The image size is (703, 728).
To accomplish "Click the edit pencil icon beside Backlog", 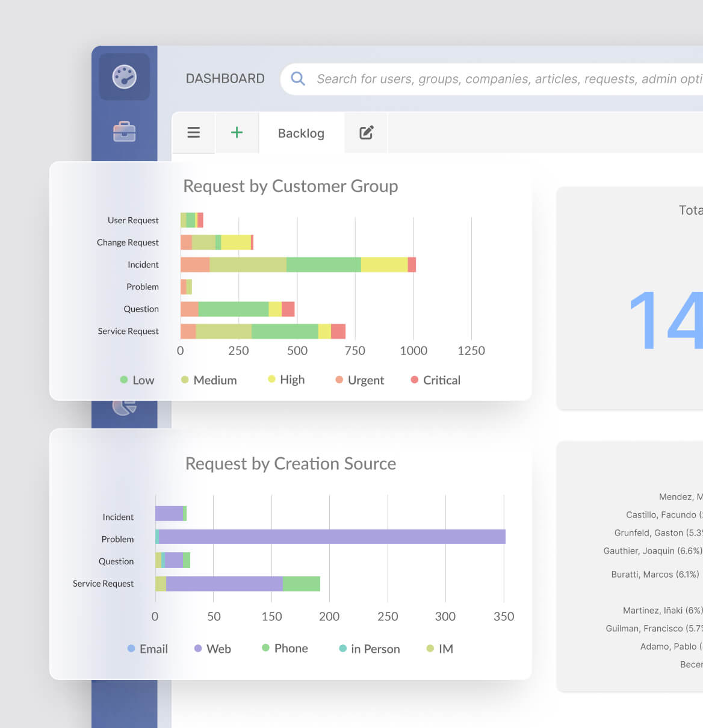I will click(x=366, y=132).
